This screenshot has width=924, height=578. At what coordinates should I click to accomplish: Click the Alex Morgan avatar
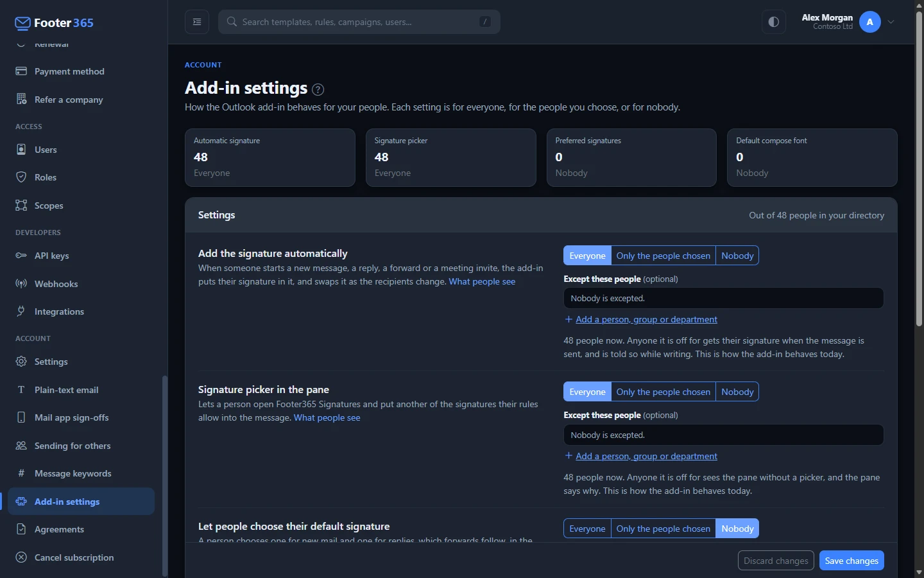tap(869, 22)
